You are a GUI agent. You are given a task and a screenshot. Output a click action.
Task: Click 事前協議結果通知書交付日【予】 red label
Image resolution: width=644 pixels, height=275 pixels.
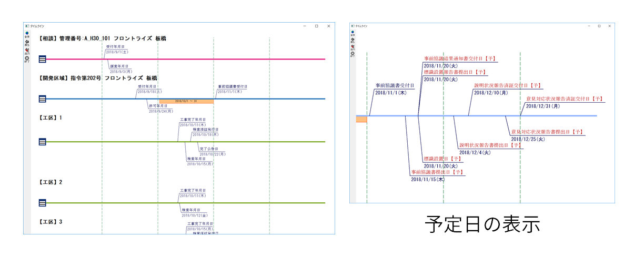tap(460, 59)
